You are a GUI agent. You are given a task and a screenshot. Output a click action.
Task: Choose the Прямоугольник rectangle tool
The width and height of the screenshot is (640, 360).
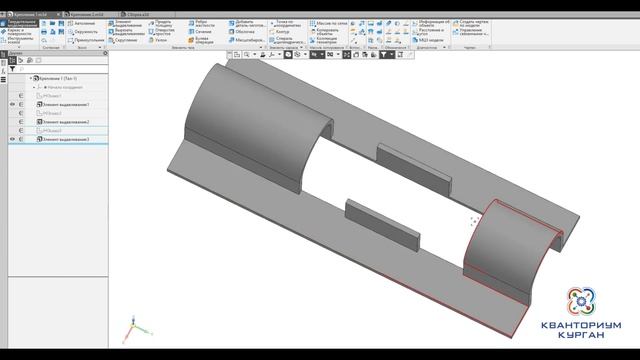pyautogui.click(x=86, y=40)
